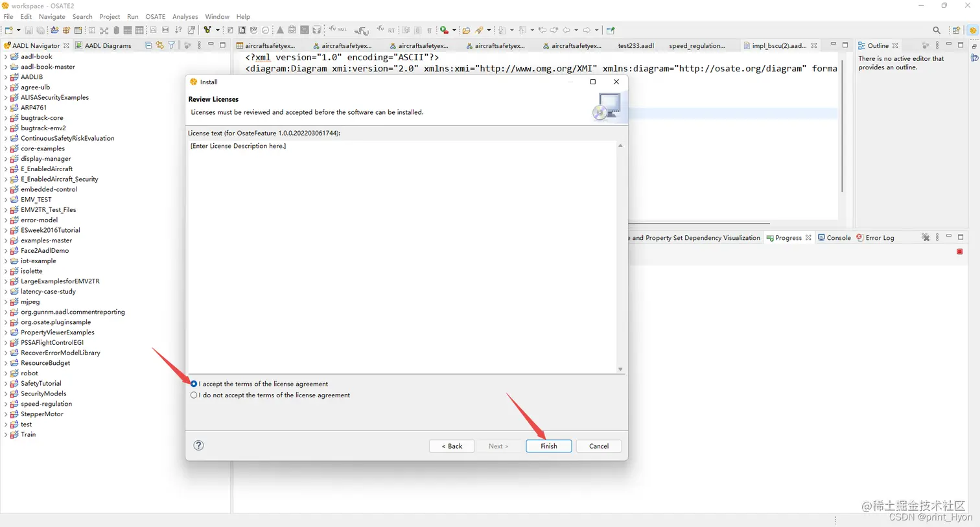Expand the Train project

click(x=6, y=434)
